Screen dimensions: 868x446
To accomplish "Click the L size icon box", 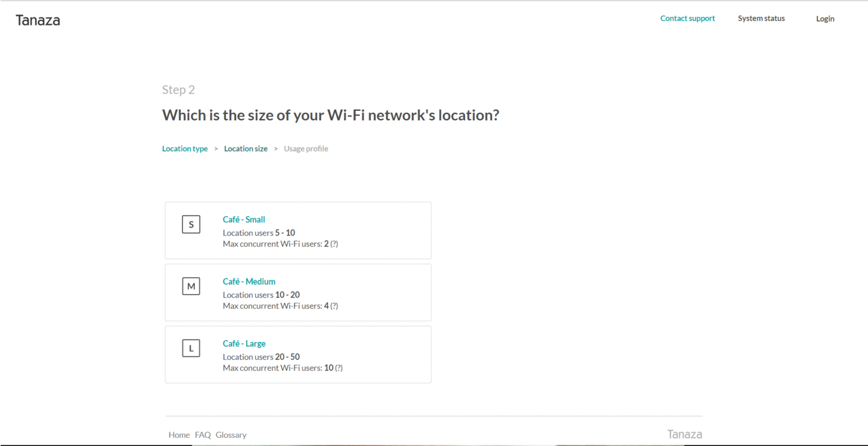I will point(191,348).
